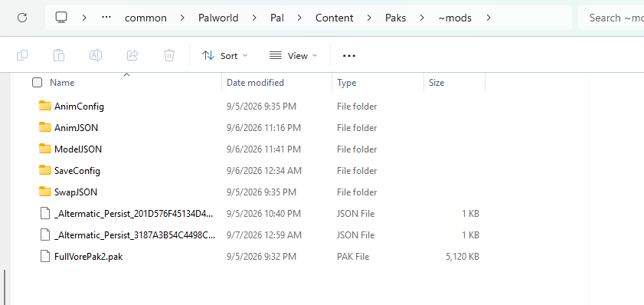Viewport: 644px width, 305px height.
Task: Click the This PC monitor icon
Action: 61,18
